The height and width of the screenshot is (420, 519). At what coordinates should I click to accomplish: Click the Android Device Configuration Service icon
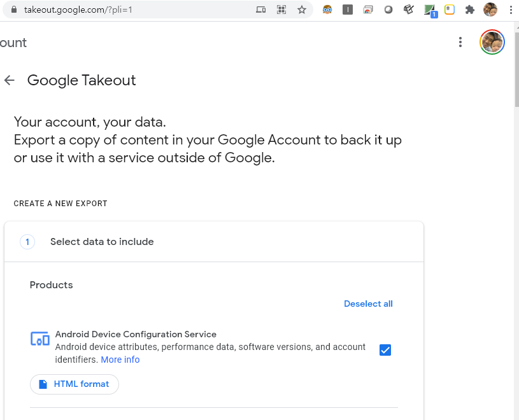39,339
